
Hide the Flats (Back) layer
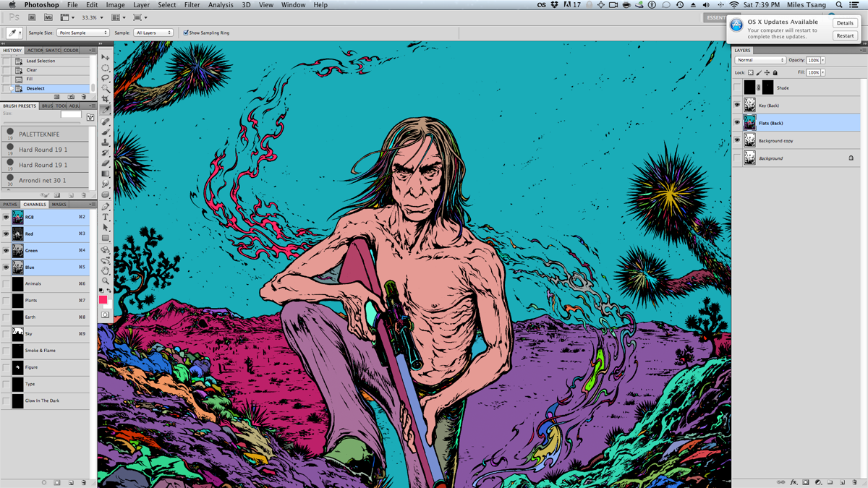click(x=737, y=123)
